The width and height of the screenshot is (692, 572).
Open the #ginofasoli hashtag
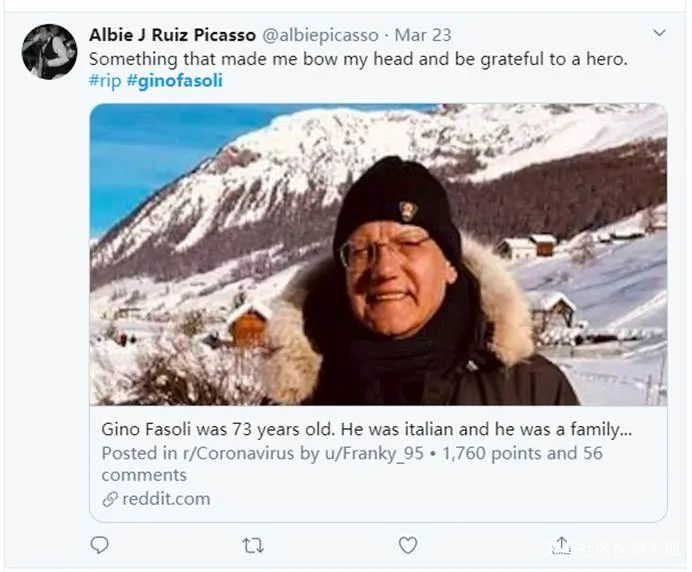point(175,81)
